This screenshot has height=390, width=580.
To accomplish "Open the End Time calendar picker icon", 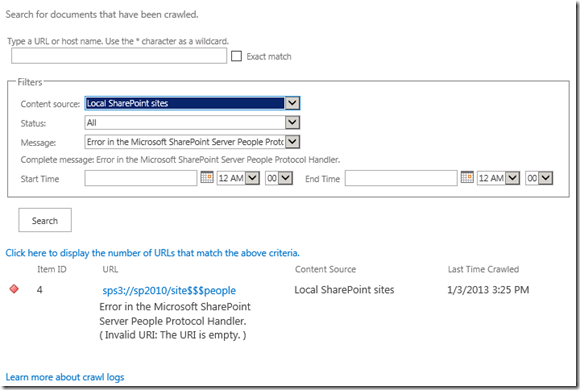I will pyautogui.click(x=467, y=177).
